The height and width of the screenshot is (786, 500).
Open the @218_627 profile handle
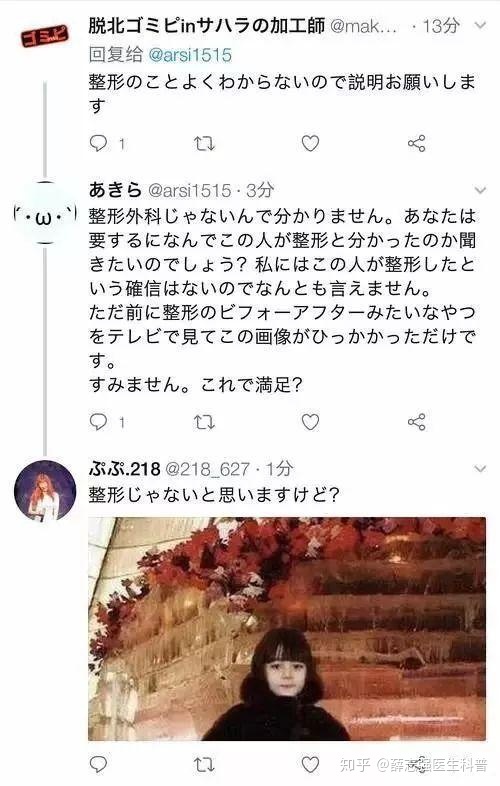(207, 469)
